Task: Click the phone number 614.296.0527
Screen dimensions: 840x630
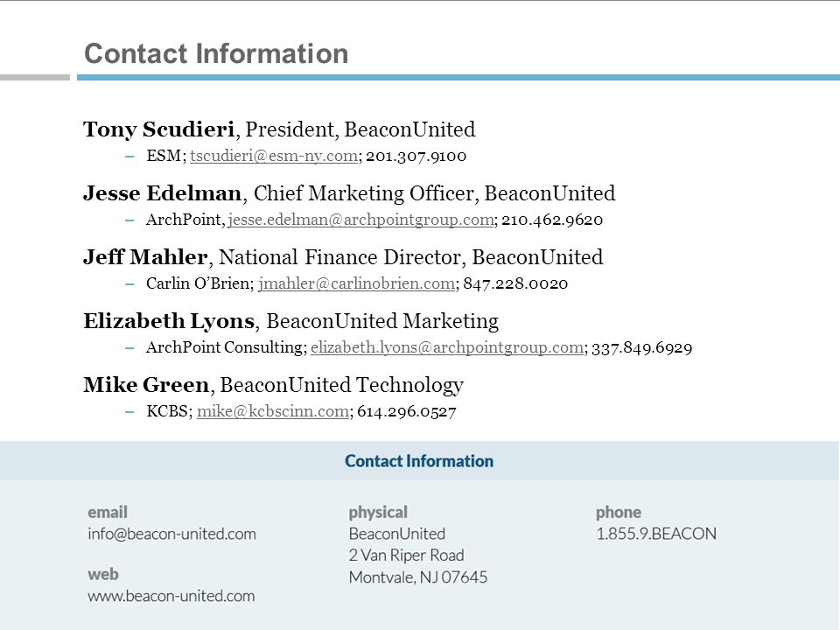Action: coord(407,411)
